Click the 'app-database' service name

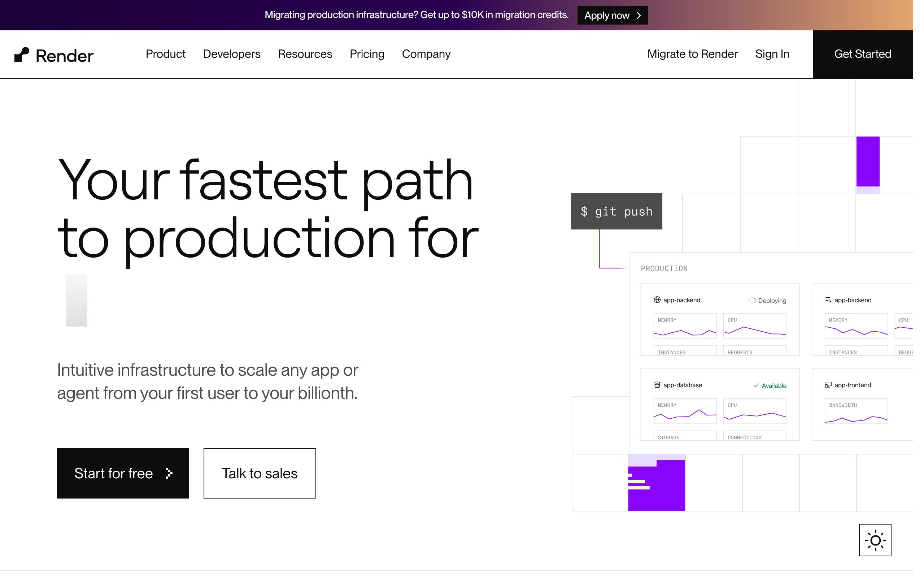point(683,385)
